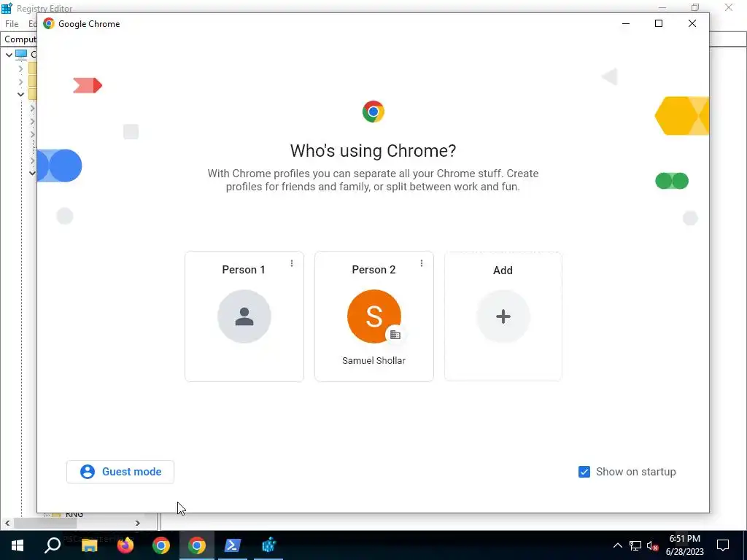Open the more-options menu for Person 2
The height and width of the screenshot is (560, 747).
[x=421, y=263]
